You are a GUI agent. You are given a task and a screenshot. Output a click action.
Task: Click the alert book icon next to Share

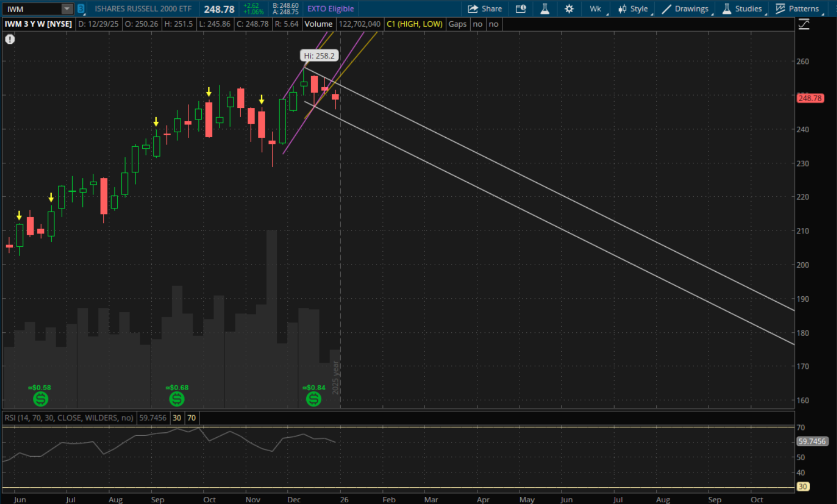(521, 9)
